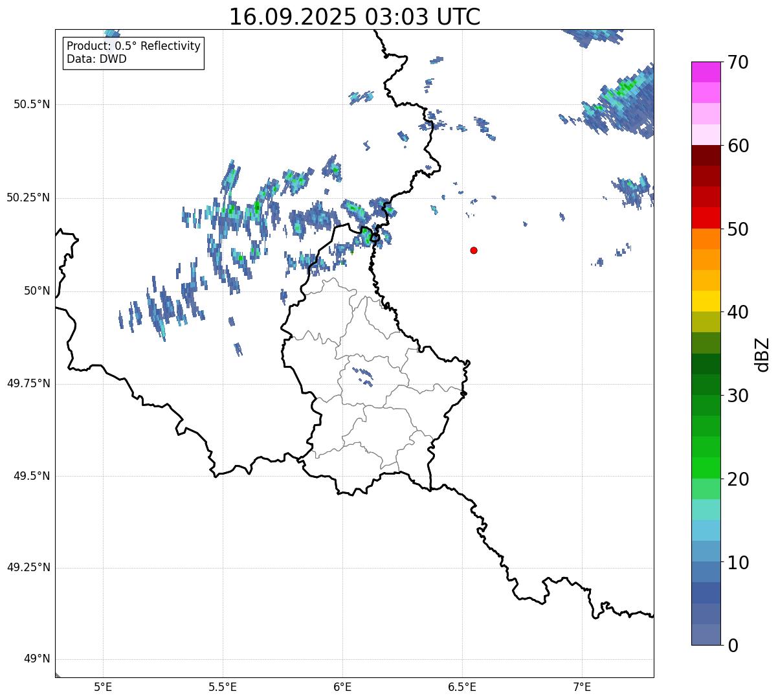Click the 7°E longitude label
778x700 pixels.
click(582, 686)
